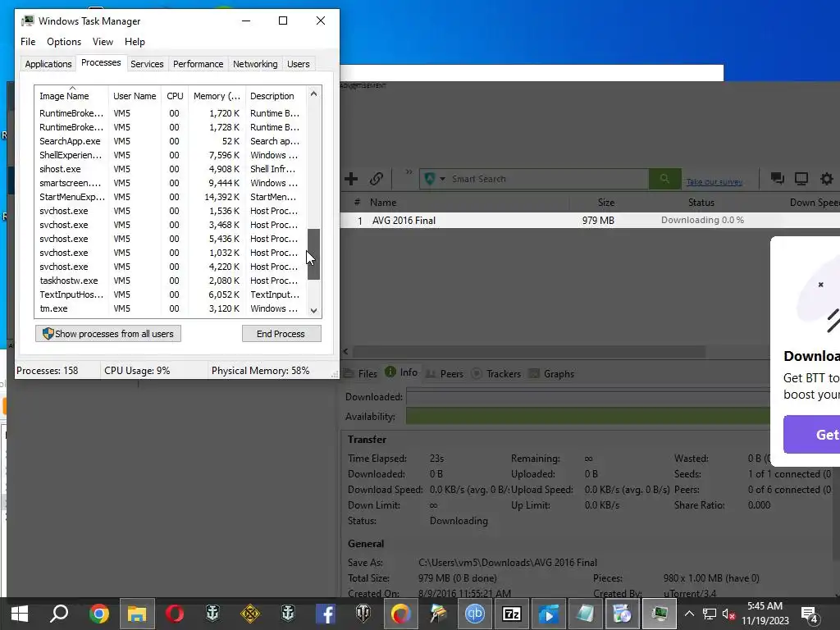Sort torrents by Status column header
The width and height of the screenshot is (840, 630).
click(701, 203)
